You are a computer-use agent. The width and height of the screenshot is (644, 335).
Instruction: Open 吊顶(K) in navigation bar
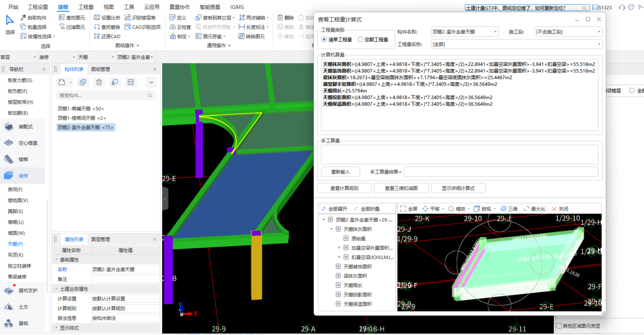[x=16, y=255]
